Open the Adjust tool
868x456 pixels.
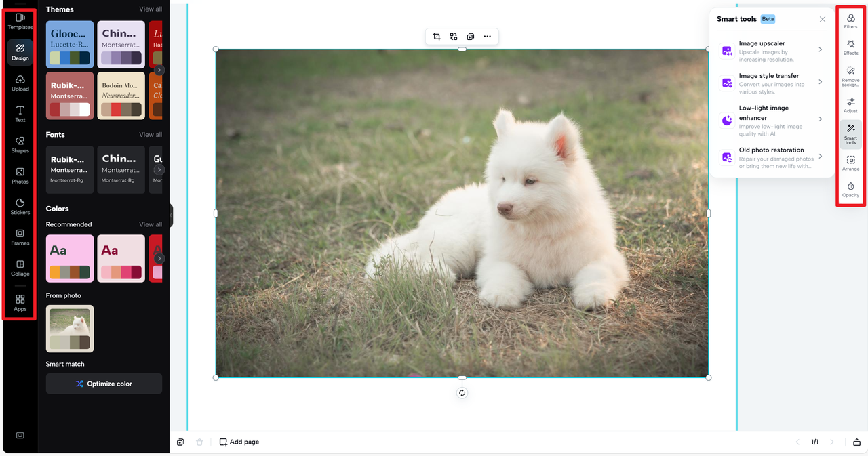point(850,105)
